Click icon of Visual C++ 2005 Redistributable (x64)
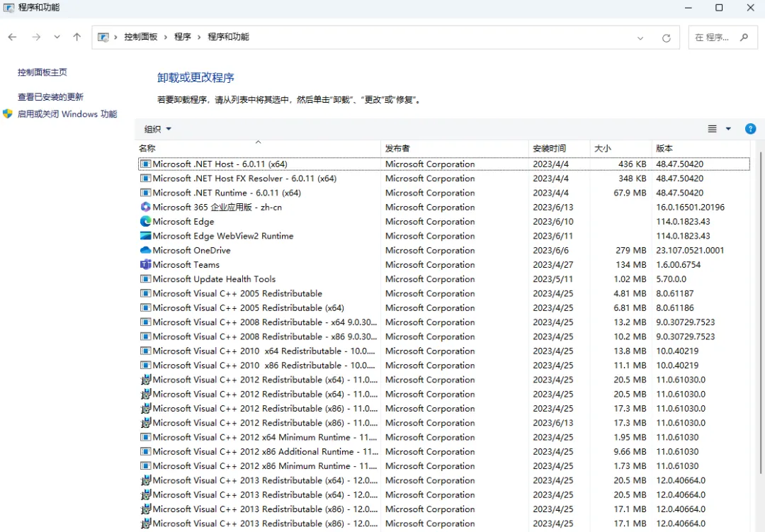765x532 pixels. (x=145, y=308)
